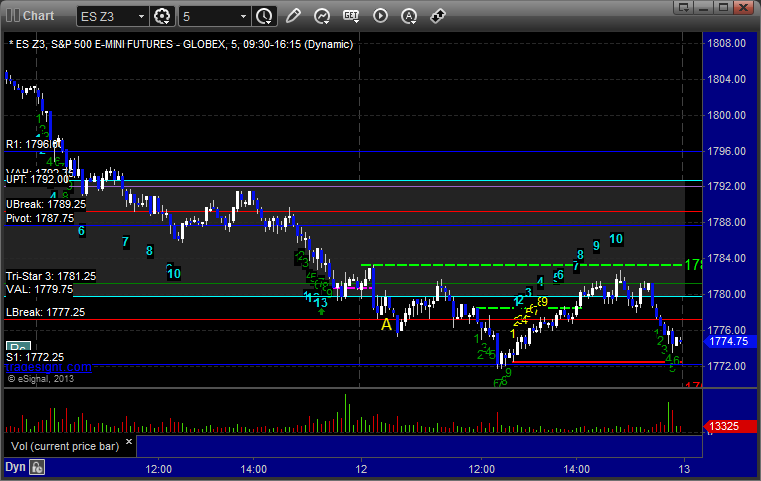Select the S1: 1772.25 label

(x=34, y=357)
